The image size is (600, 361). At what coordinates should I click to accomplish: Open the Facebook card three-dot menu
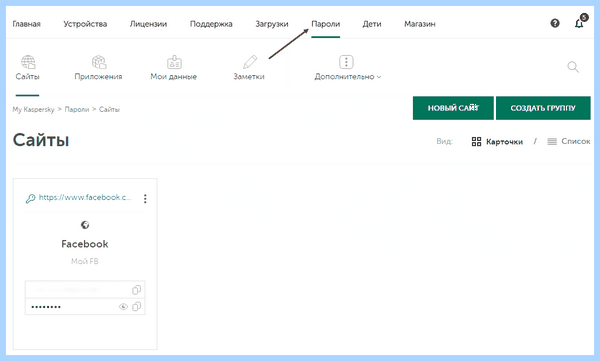coord(145,198)
